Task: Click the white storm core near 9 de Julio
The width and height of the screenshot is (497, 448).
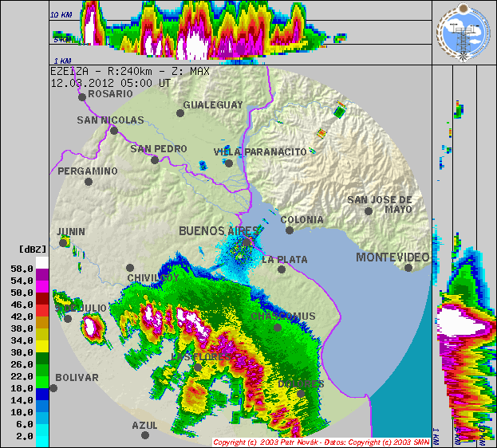Action: (x=90, y=327)
